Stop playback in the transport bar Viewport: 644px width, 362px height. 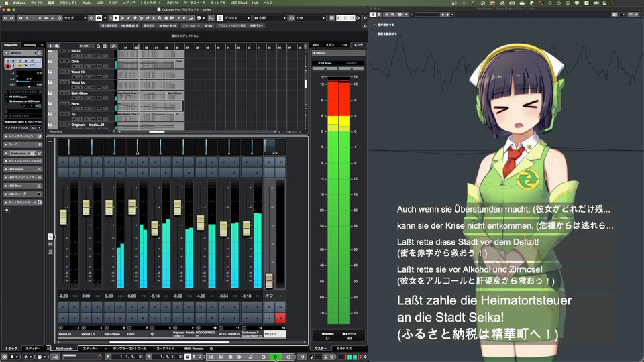(x=263, y=357)
